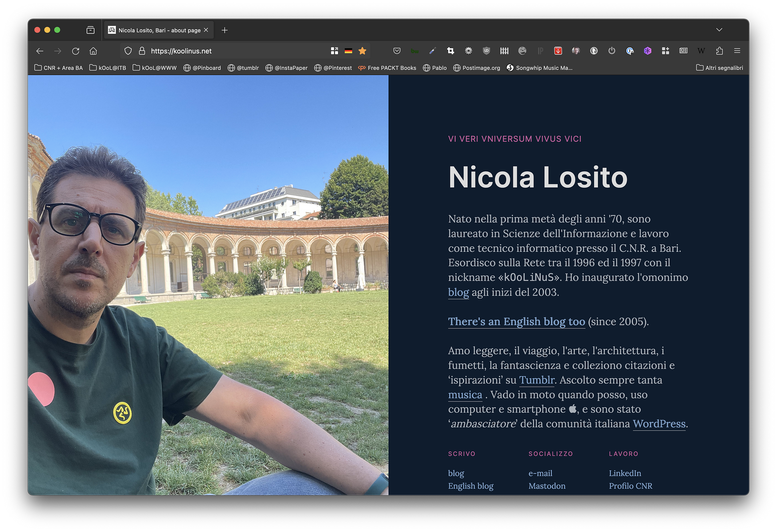Follow inline 'blog' link before 'agli inizi'
777x532 pixels.
[x=458, y=292]
